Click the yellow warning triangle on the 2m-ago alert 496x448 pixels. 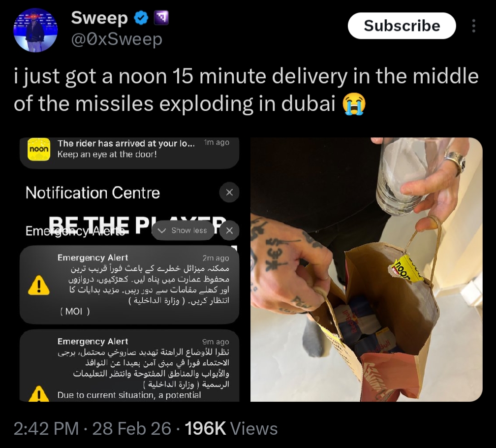[39, 286]
